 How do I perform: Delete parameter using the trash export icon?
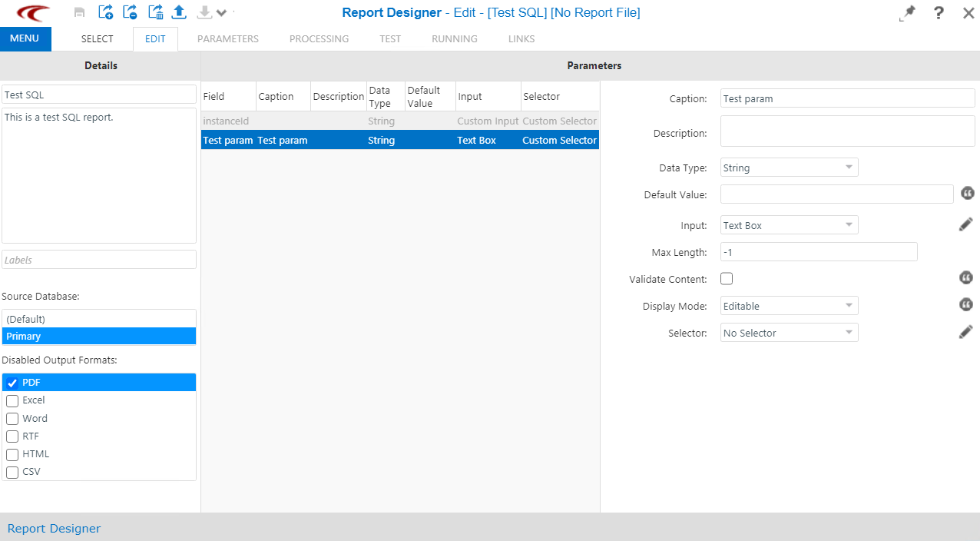(x=154, y=12)
